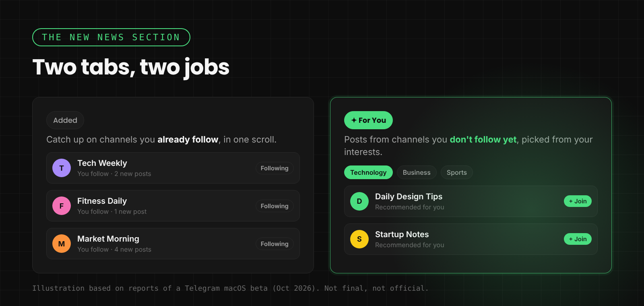Open the Tech Weekly channel title

tap(102, 163)
